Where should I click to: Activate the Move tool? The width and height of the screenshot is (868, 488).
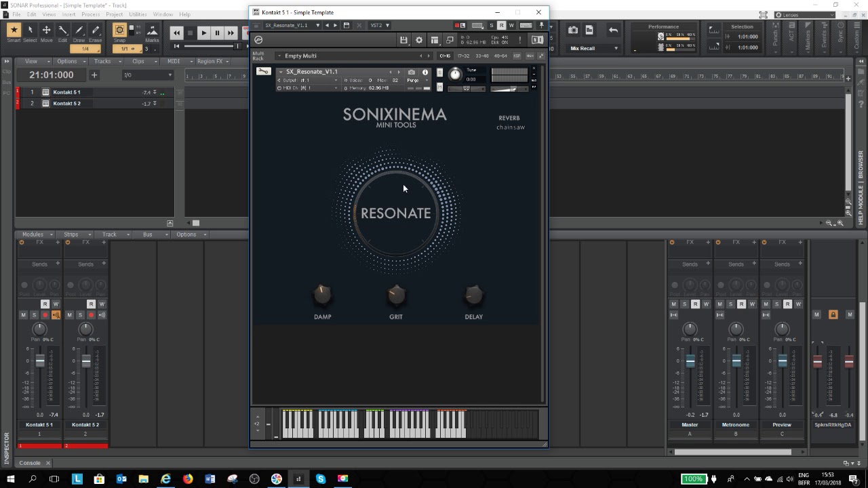pos(46,30)
